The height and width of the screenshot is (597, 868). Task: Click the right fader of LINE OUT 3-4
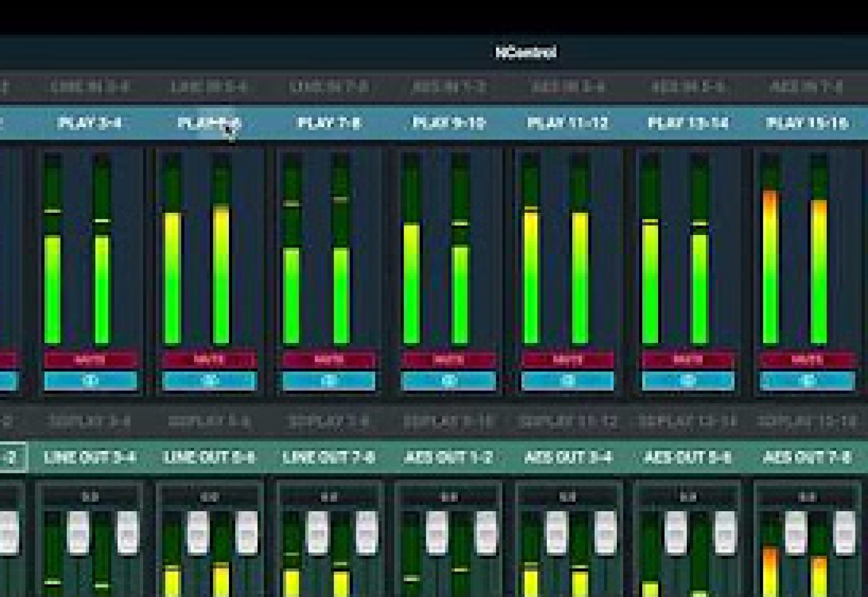click(x=127, y=532)
